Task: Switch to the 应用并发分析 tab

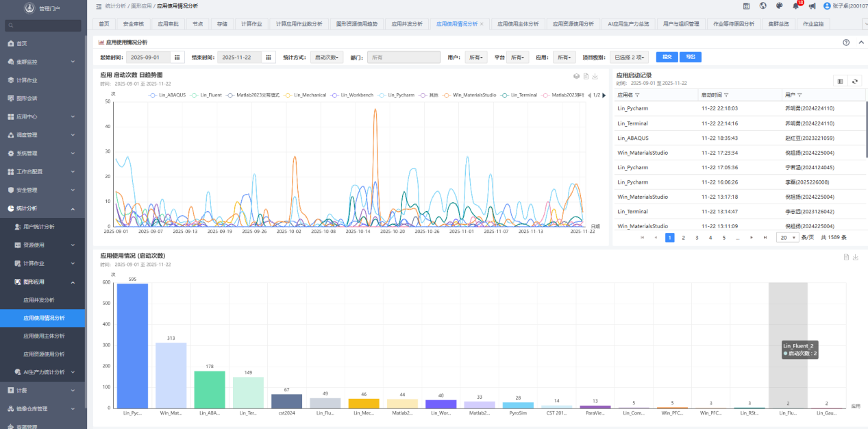Action: 408,24
